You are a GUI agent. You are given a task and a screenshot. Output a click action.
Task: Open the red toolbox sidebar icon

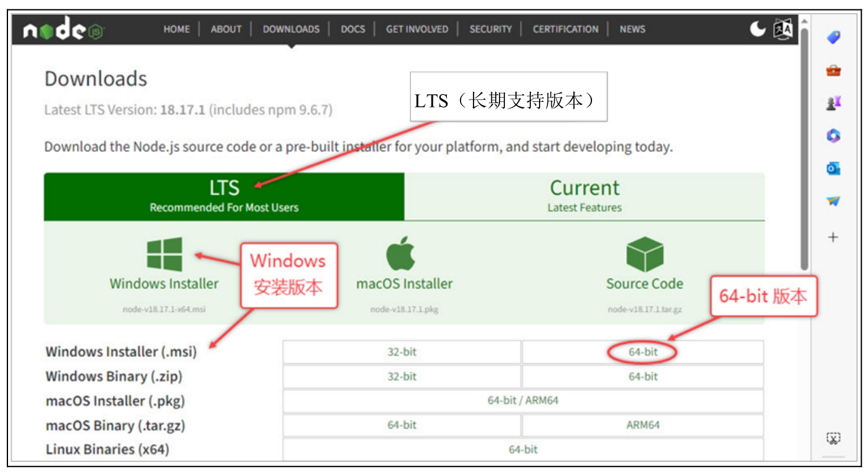833,70
